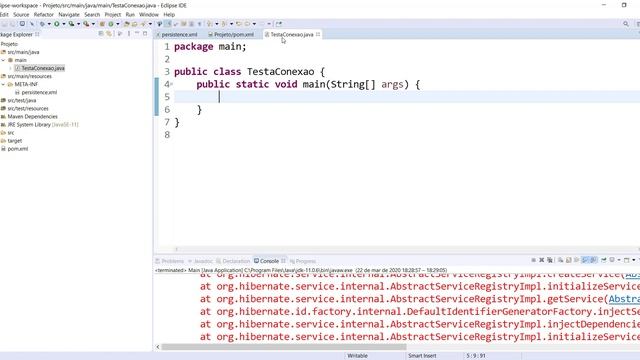
Task: Open the Project menu
Action: tap(113, 14)
